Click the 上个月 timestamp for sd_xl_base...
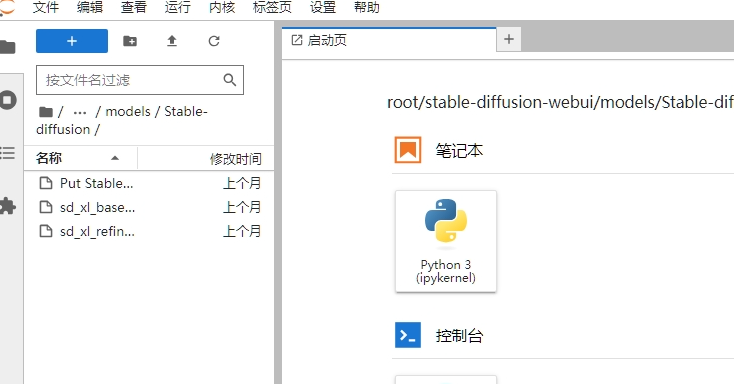 [x=242, y=207]
